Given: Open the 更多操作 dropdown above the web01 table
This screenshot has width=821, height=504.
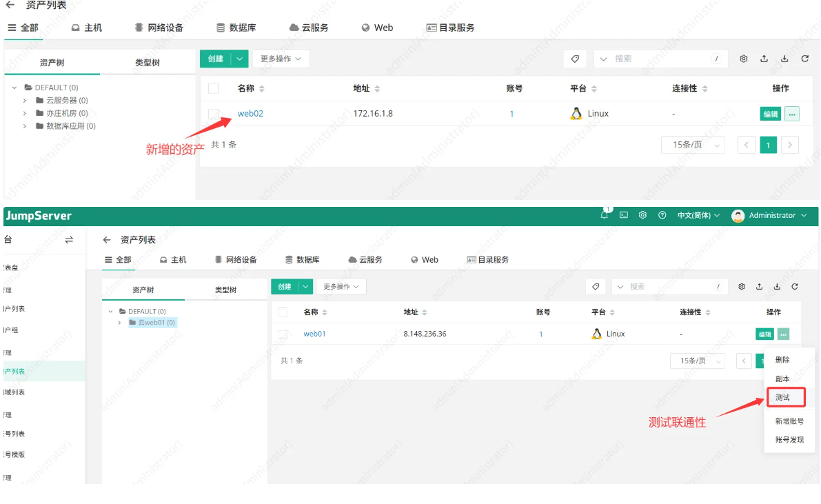Looking at the screenshot, I should click(x=341, y=287).
